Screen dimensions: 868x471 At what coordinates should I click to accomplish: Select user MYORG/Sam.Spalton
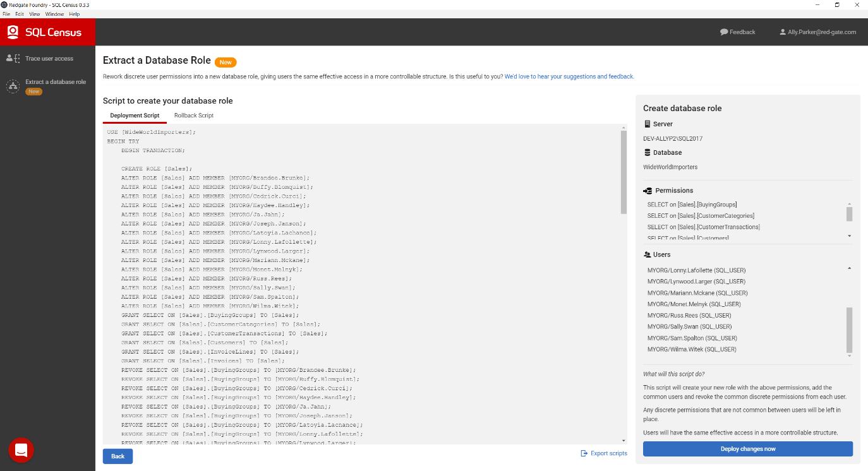(x=692, y=338)
